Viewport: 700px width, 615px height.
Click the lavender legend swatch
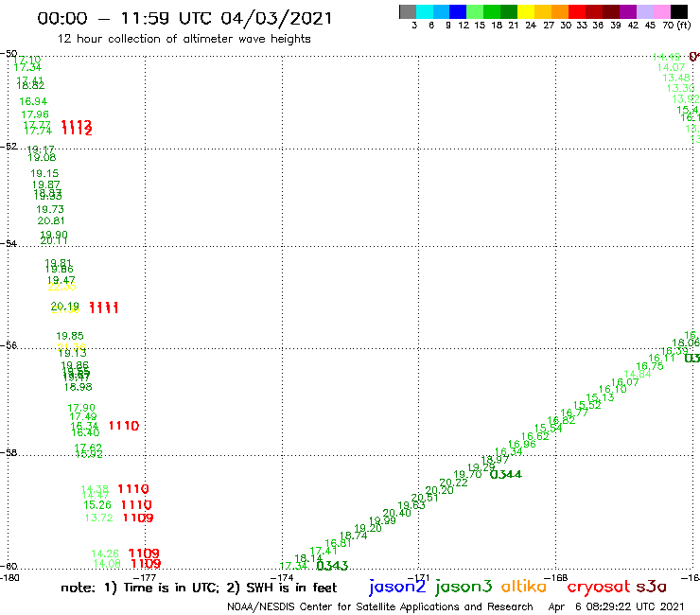644,11
